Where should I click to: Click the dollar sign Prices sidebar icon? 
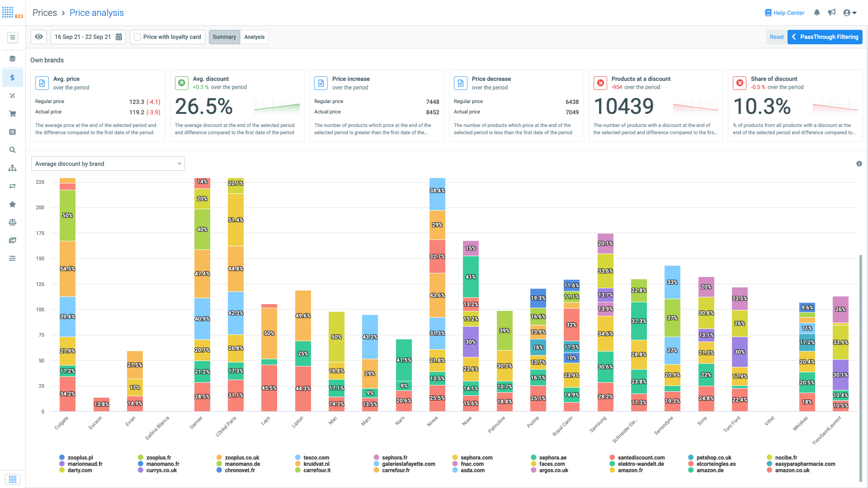pos(12,78)
